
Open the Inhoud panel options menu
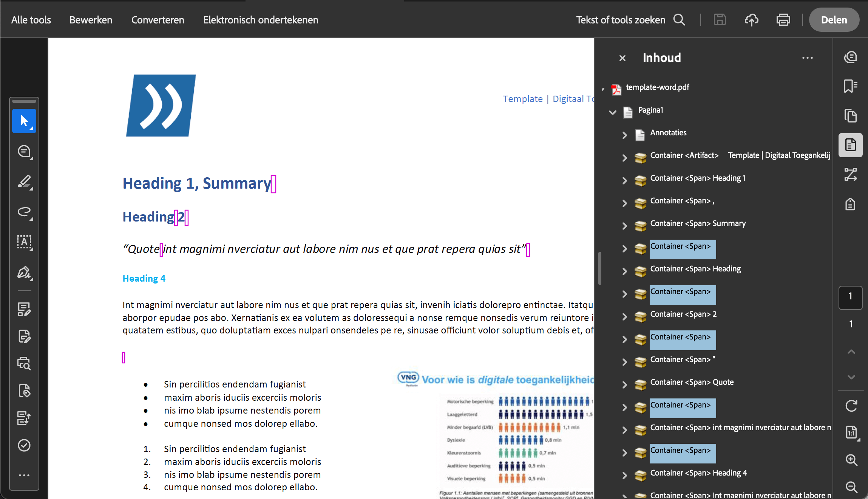coord(807,58)
